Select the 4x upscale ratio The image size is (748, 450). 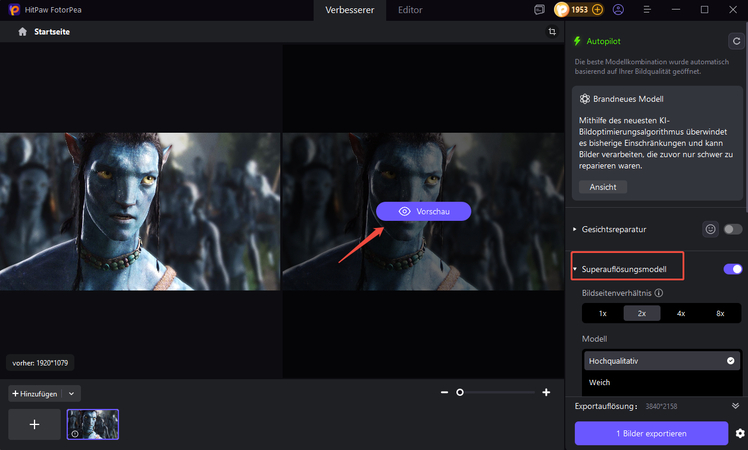click(680, 313)
